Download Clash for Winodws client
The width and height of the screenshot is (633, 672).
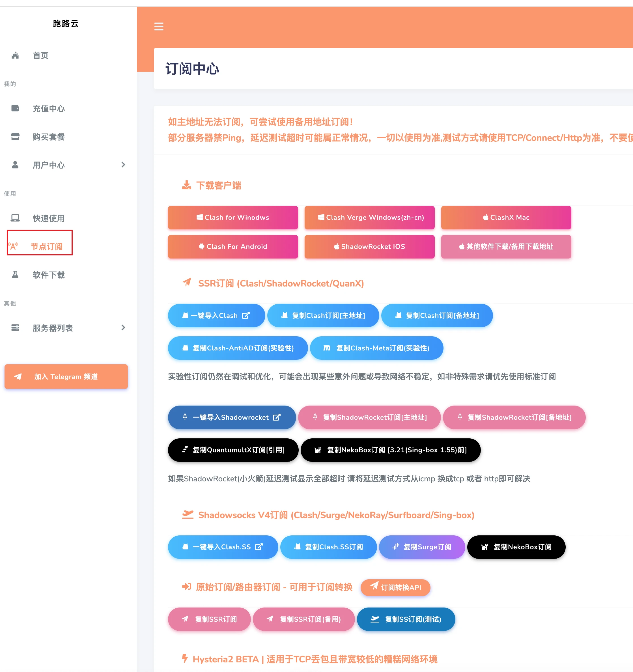tap(233, 217)
